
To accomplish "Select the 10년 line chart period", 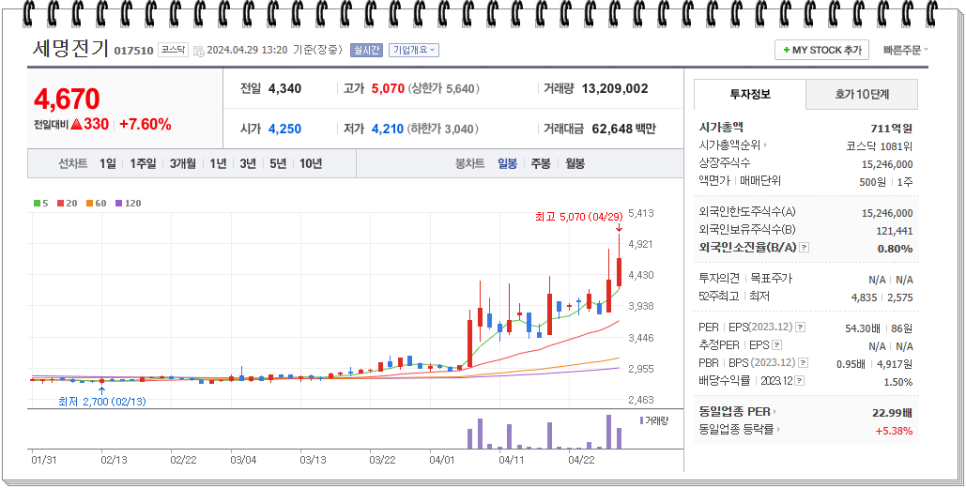I will (310, 164).
